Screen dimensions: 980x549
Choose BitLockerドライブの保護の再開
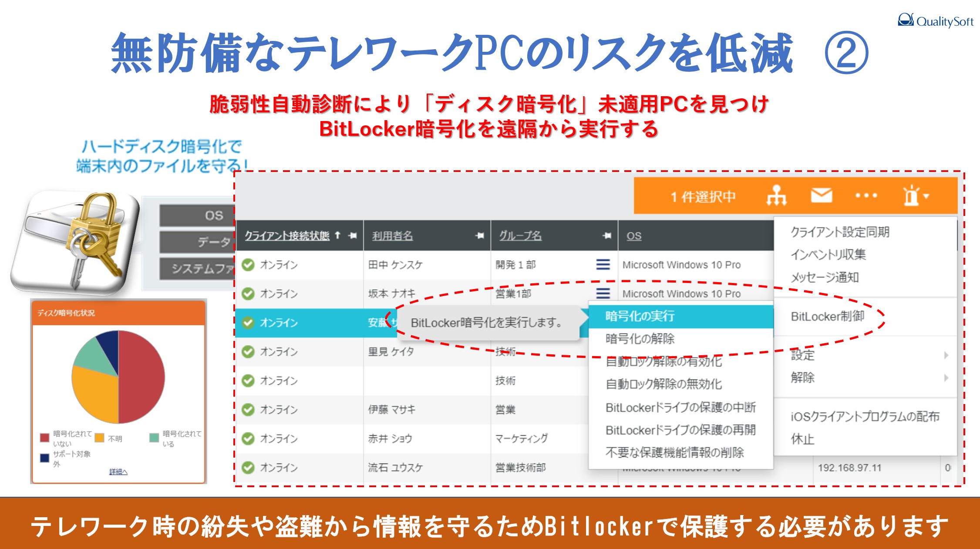[x=681, y=430]
